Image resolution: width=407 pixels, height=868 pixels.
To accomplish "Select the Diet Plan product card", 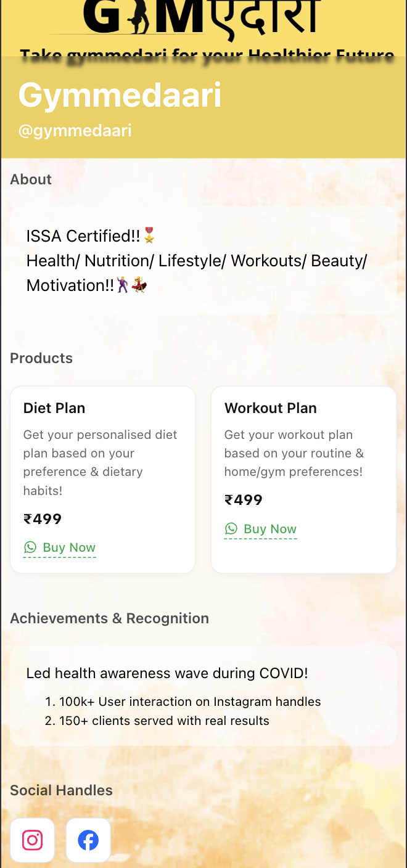I will pos(102,479).
